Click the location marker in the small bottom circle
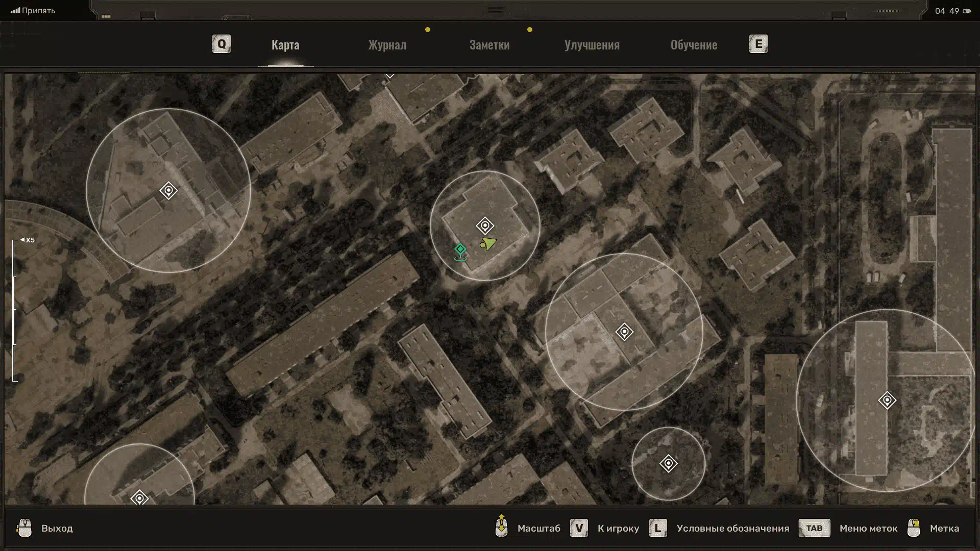Image resolution: width=980 pixels, height=551 pixels. click(x=668, y=463)
